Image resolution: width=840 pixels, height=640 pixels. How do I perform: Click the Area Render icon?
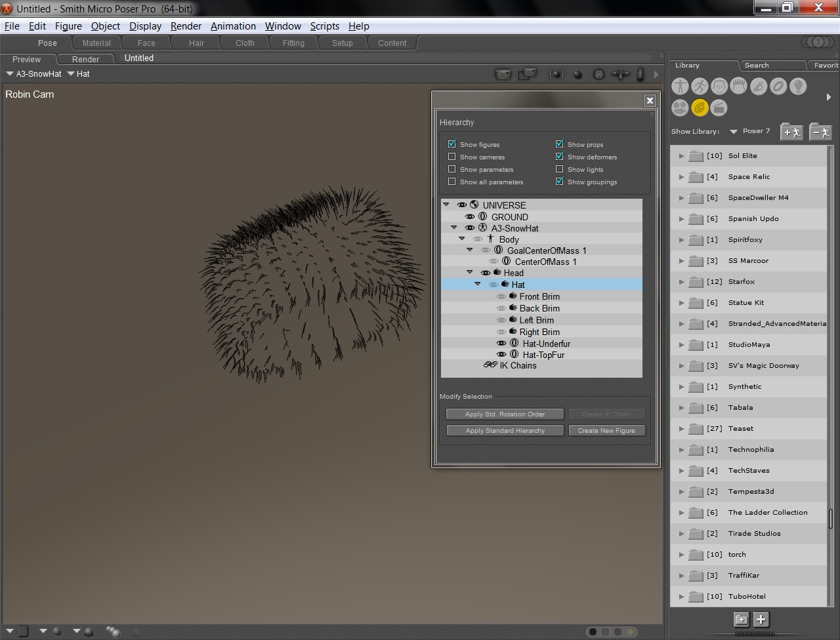(x=526, y=74)
